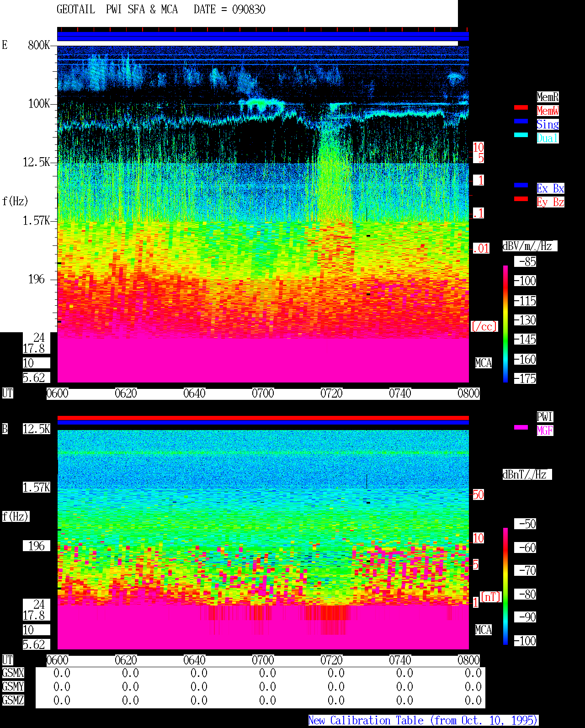Click the 0700 tick under the E panel
The image size is (585, 728).
point(263,393)
